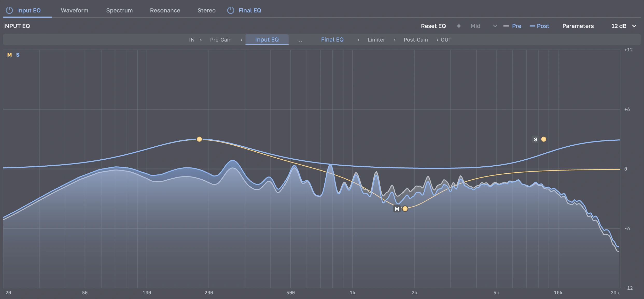Screen dimensions: 644x299
Task: Click the dot indicator next to Reset EQ
Action: click(459, 26)
